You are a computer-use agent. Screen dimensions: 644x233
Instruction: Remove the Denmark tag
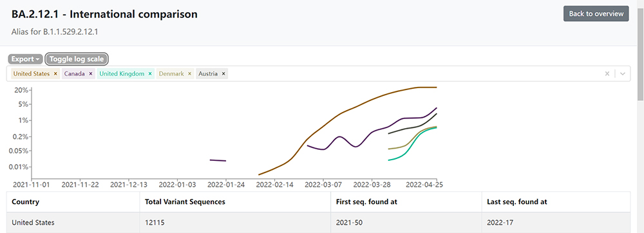(189, 74)
